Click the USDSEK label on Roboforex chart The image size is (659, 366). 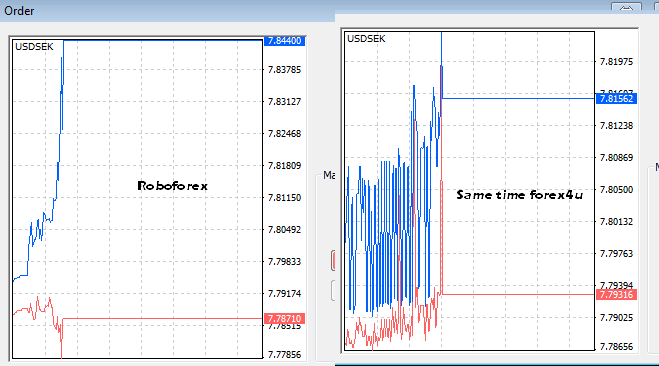[34, 47]
